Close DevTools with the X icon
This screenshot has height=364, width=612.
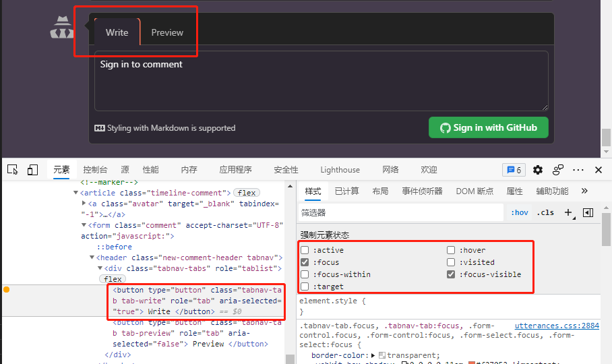tap(599, 170)
